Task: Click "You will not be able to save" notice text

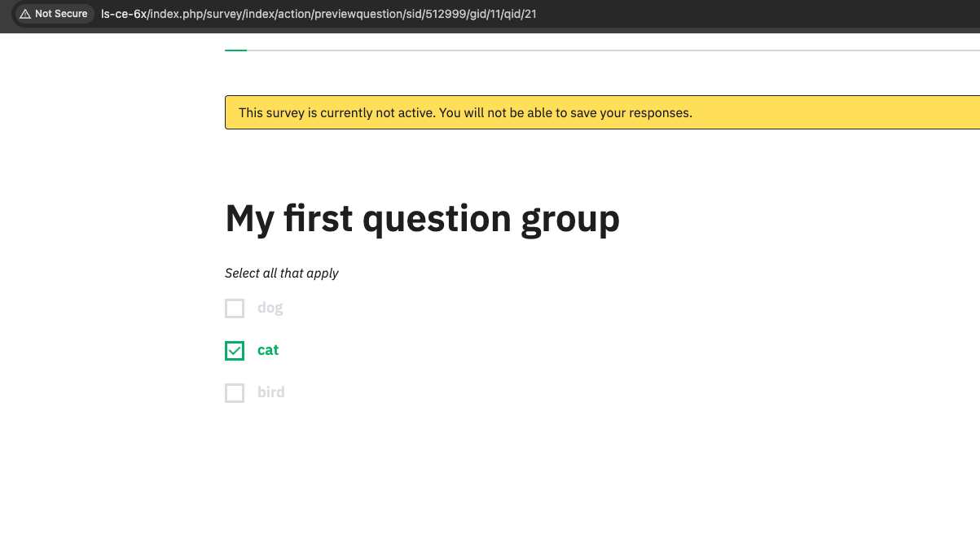Action: tap(565, 113)
